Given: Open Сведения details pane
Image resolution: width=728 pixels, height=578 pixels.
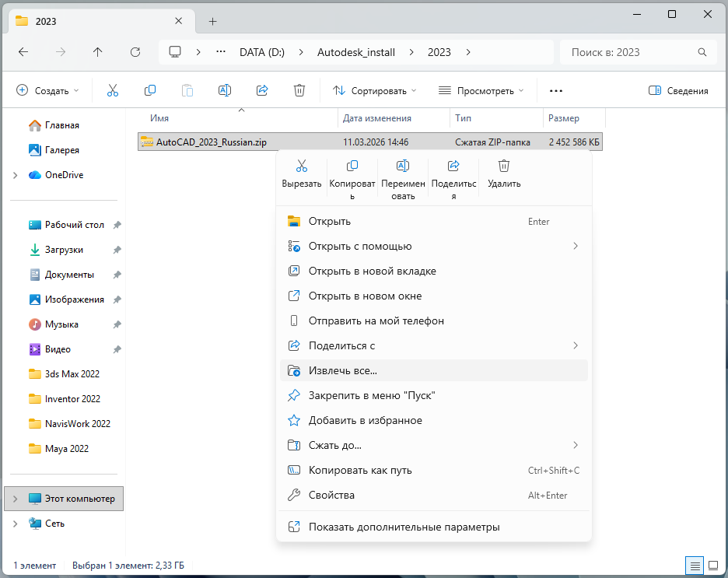Looking at the screenshot, I should click(678, 90).
